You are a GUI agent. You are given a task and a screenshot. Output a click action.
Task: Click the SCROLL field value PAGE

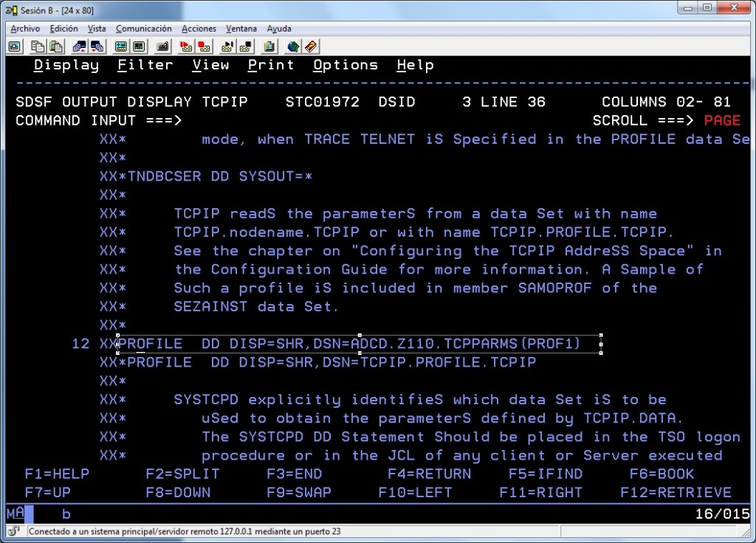(722, 120)
